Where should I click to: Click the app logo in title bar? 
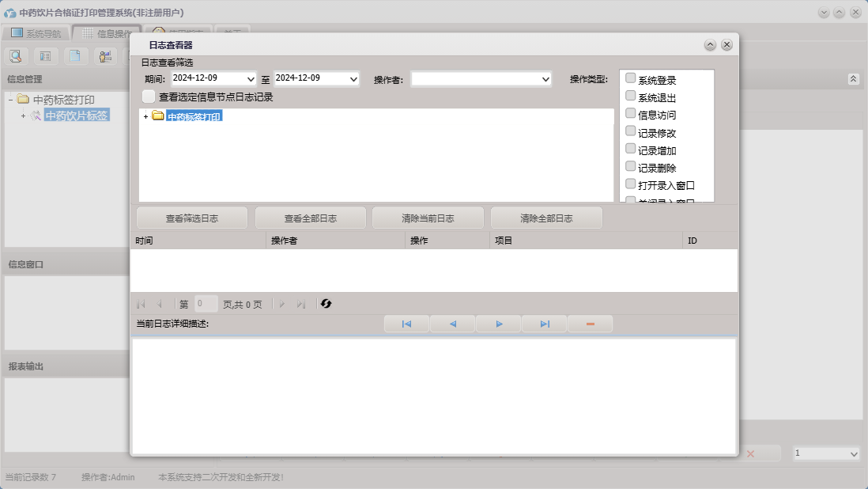pos(9,12)
